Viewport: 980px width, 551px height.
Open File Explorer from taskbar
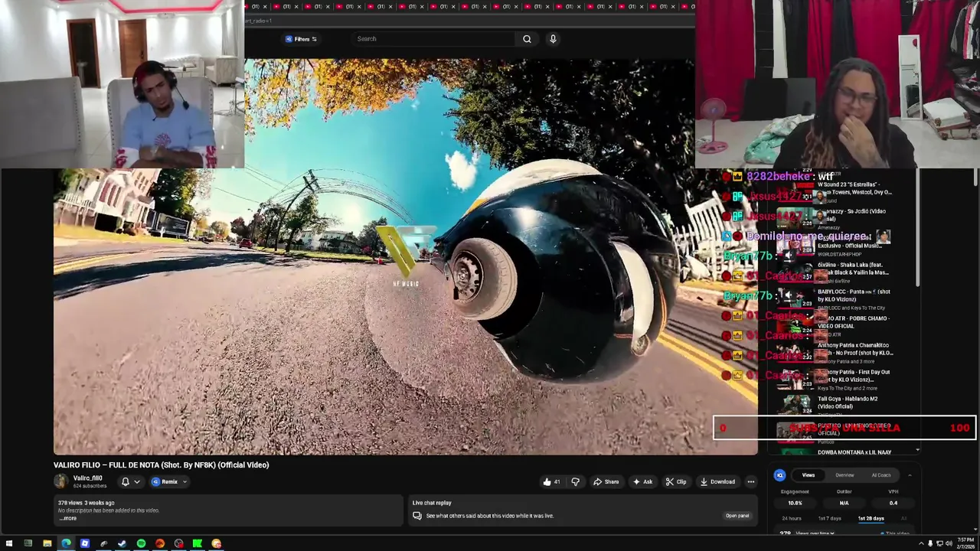point(47,543)
